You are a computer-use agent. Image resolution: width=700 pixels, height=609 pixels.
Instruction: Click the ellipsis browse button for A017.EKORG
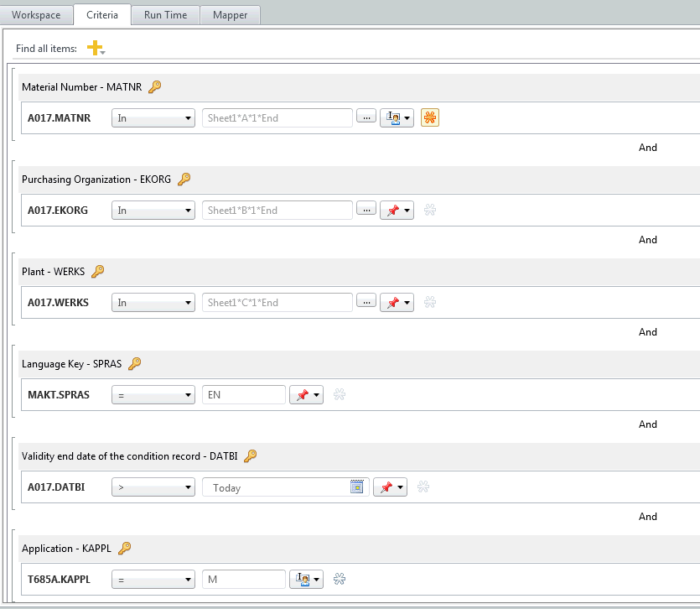pos(366,209)
